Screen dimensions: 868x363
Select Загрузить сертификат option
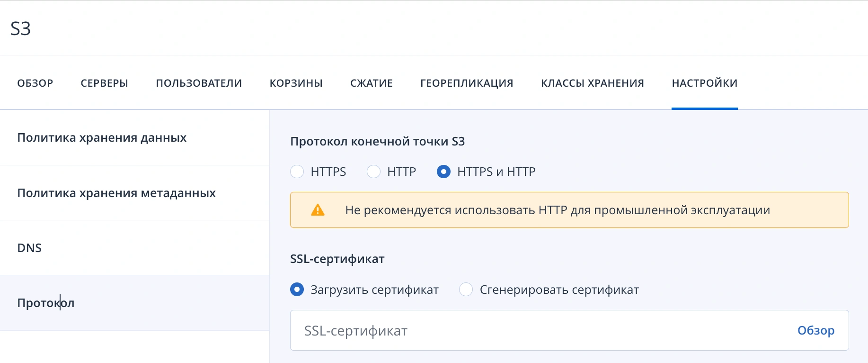point(297,289)
